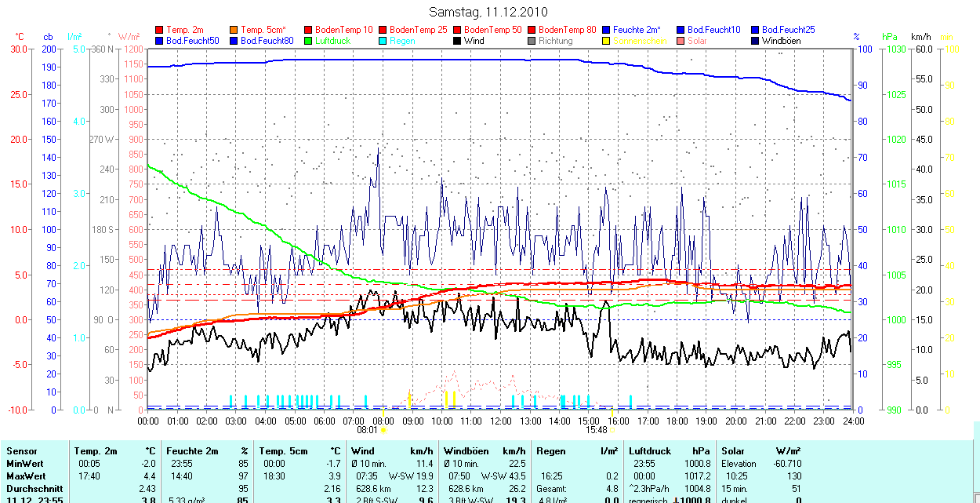This screenshot has width=980, height=503.
Task: Click the sunset marker at 15:48
Action: click(612, 411)
